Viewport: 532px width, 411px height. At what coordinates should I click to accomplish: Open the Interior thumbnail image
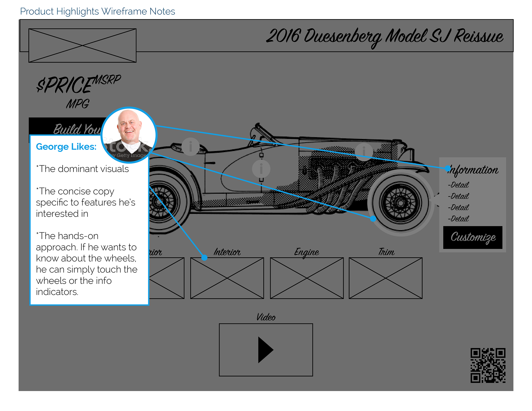click(227, 278)
